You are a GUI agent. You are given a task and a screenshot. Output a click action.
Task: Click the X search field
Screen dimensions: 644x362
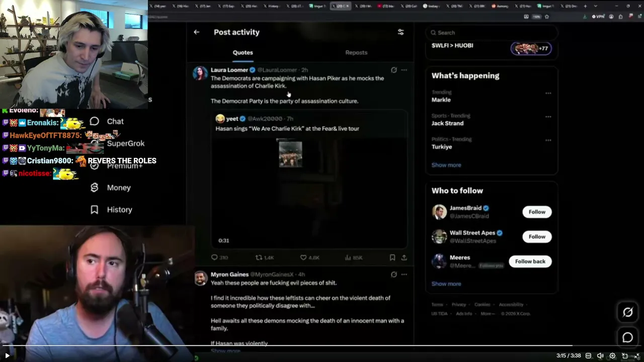(x=492, y=33)
